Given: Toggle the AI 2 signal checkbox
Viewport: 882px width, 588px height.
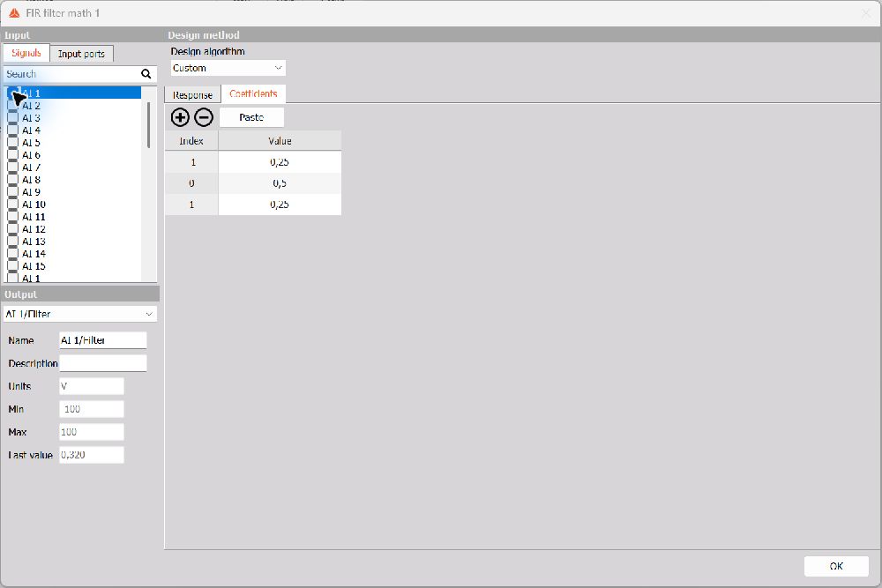Looking at the screenshot, I should click(x=12, y=106).
